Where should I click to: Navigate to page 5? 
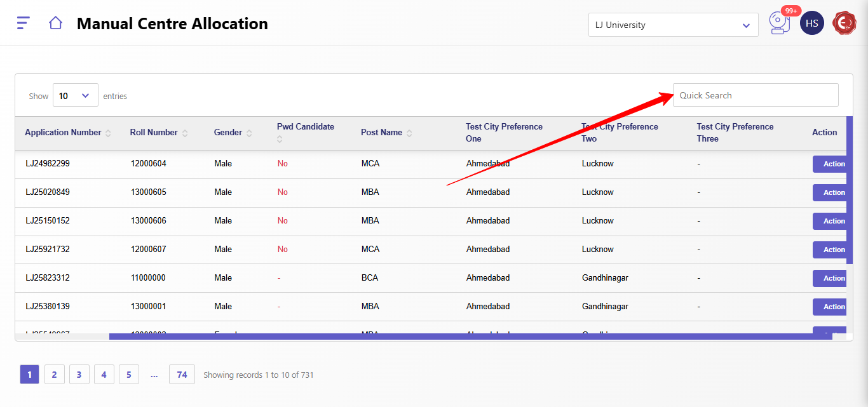tap(128, 375)
